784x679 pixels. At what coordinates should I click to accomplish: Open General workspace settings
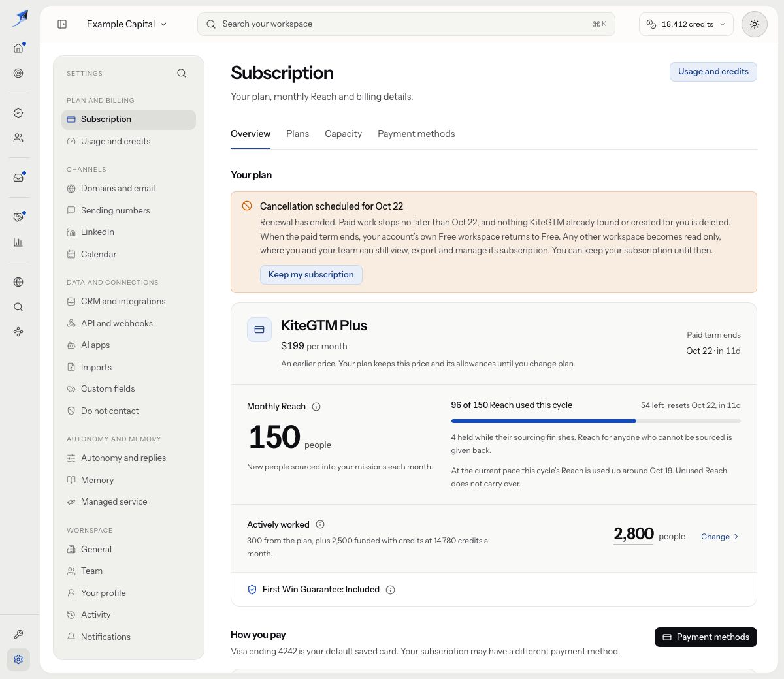click(x=129, y=550)
